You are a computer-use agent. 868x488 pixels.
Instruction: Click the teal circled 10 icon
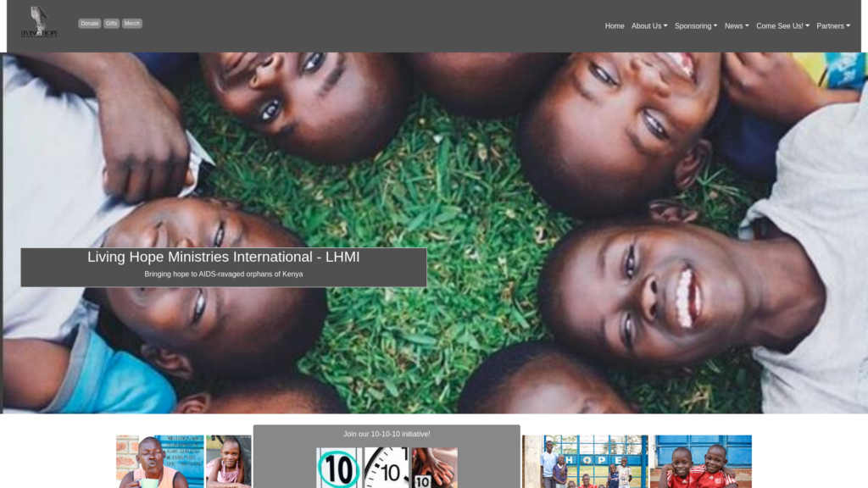coord(338,469)
